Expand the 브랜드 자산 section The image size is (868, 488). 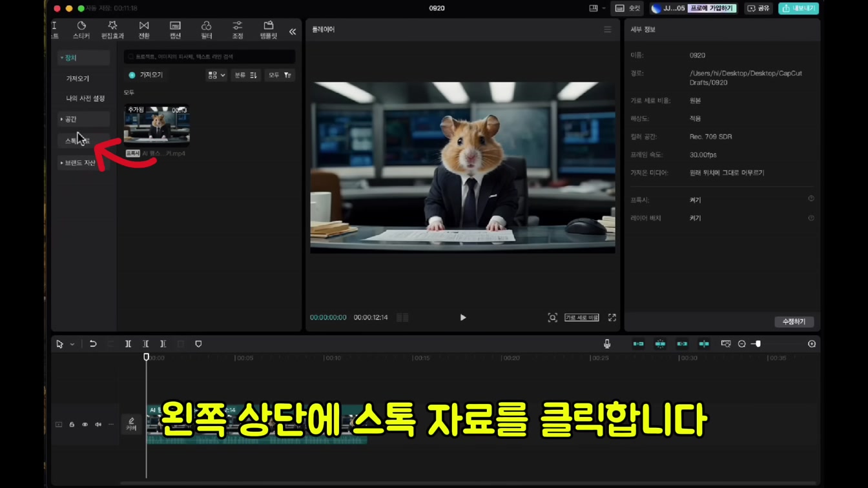tap(83, 163)
